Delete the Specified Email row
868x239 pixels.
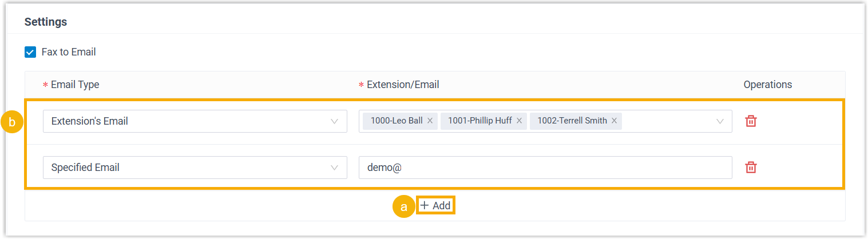click(x=751, y=168)
